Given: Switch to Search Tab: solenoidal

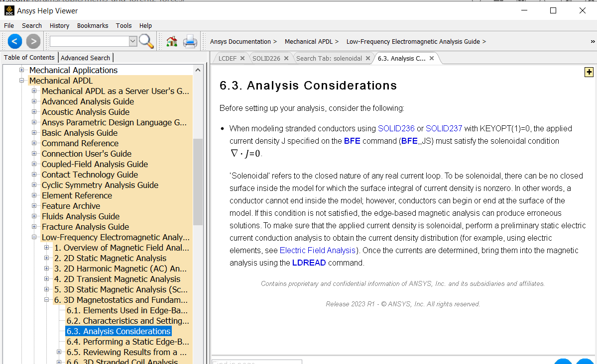Looking at the screenshot, I should (329, 58).
